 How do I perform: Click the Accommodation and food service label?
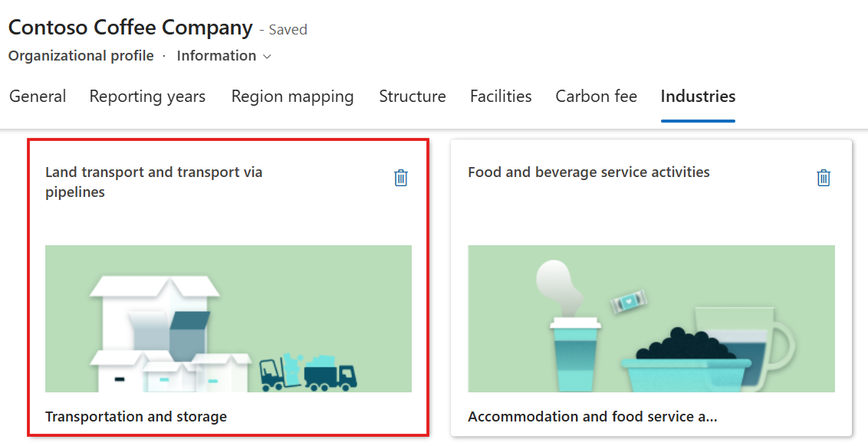(x=592, y=417)
